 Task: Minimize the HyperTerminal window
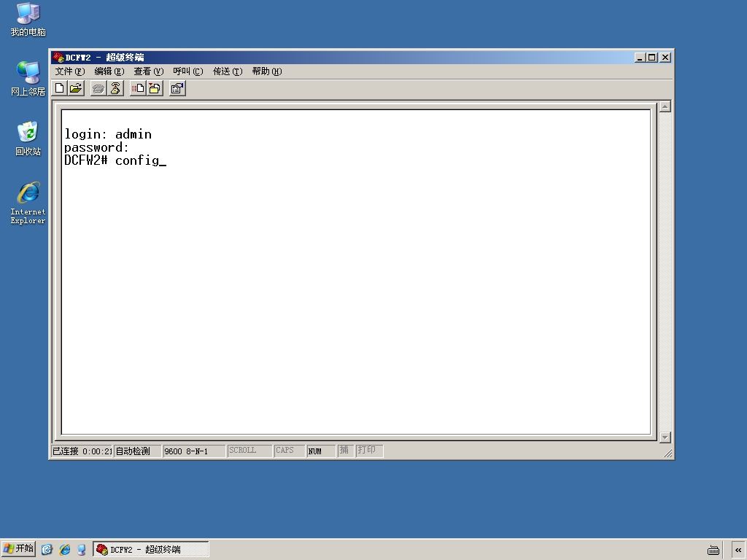tap(640, 58)
